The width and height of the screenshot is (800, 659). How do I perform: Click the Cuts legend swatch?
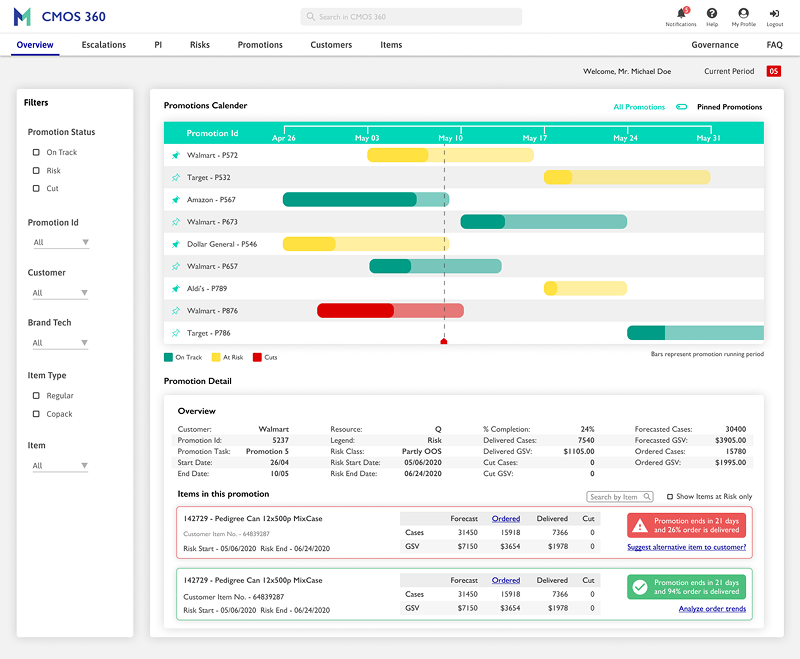(257, 357)
